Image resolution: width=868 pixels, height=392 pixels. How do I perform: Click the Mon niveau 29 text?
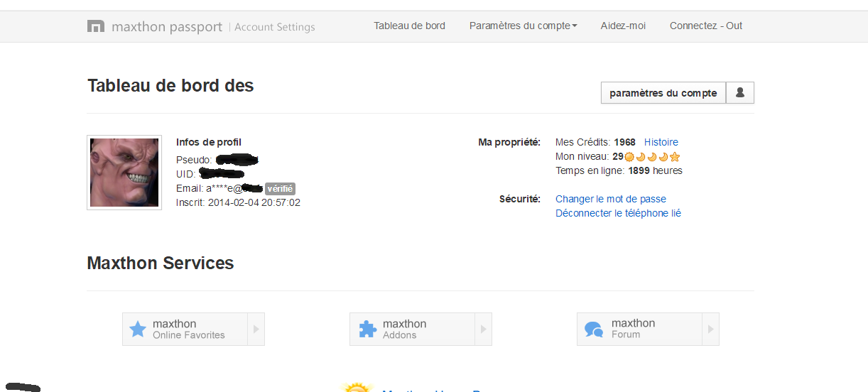point(590,156)
